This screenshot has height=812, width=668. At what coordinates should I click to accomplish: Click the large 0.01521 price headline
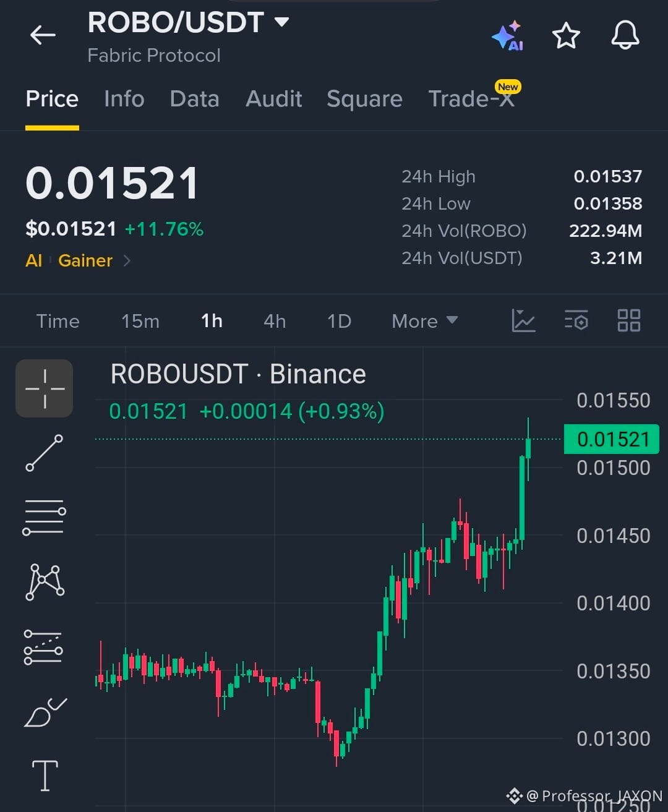[x=112, y=184]
